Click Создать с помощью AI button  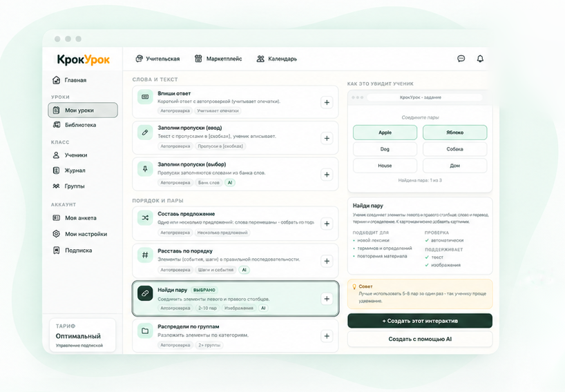point(420,339)
